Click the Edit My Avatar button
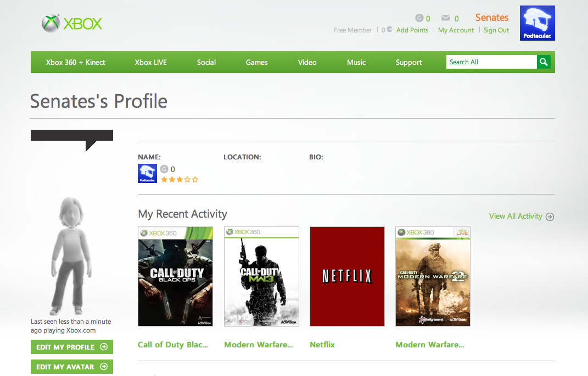588x376 pixels. tap(71, 367)
